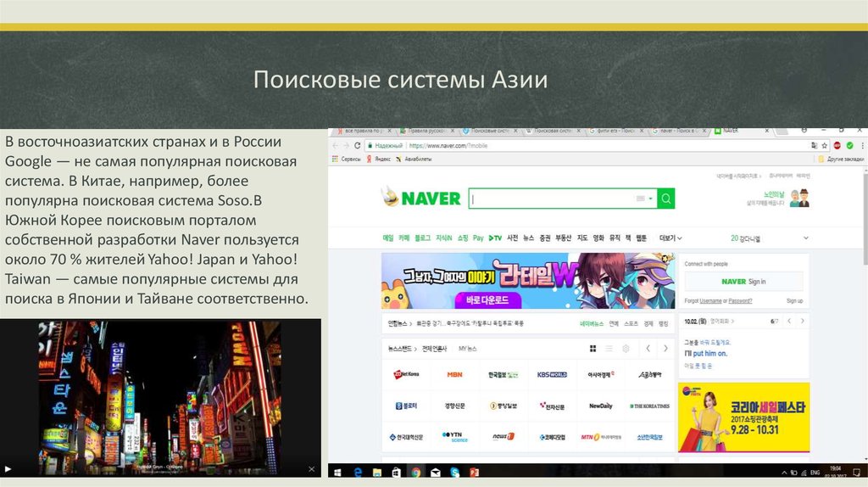Click the NAVER Sign in button
The width and height of the screenshot is (868, 487).
coord(743,282)
